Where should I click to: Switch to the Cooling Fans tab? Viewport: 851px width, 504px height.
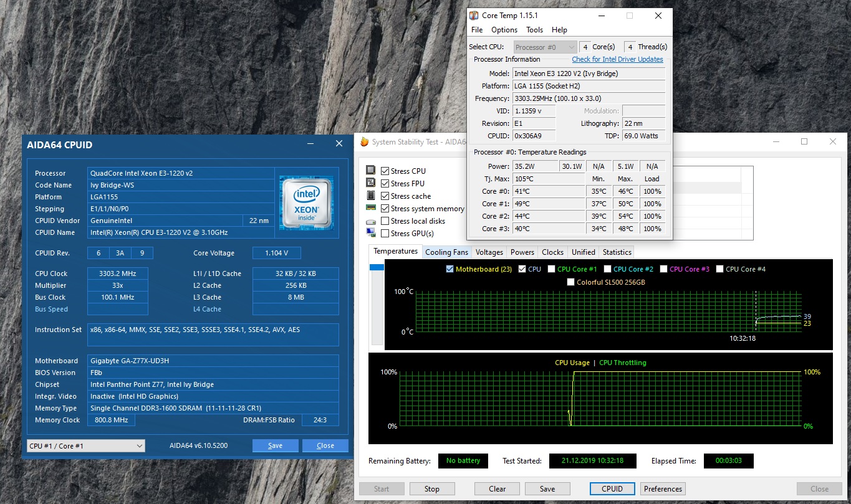446,252
